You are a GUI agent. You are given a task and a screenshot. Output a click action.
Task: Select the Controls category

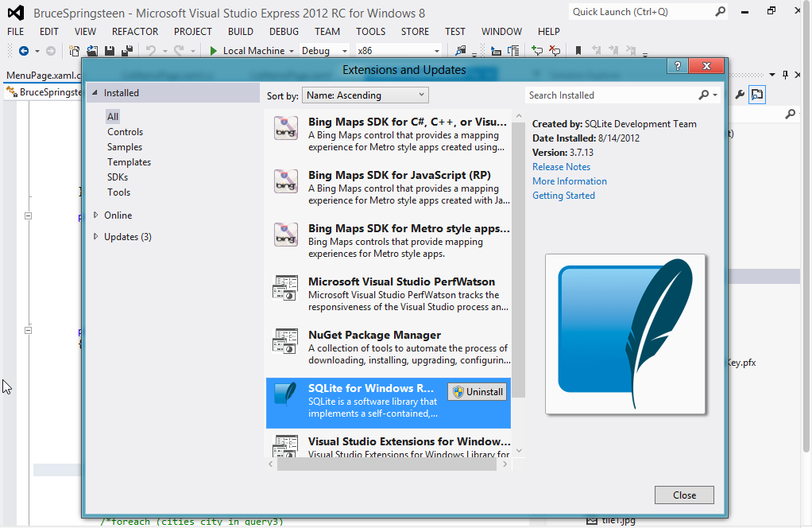point(125,132)
